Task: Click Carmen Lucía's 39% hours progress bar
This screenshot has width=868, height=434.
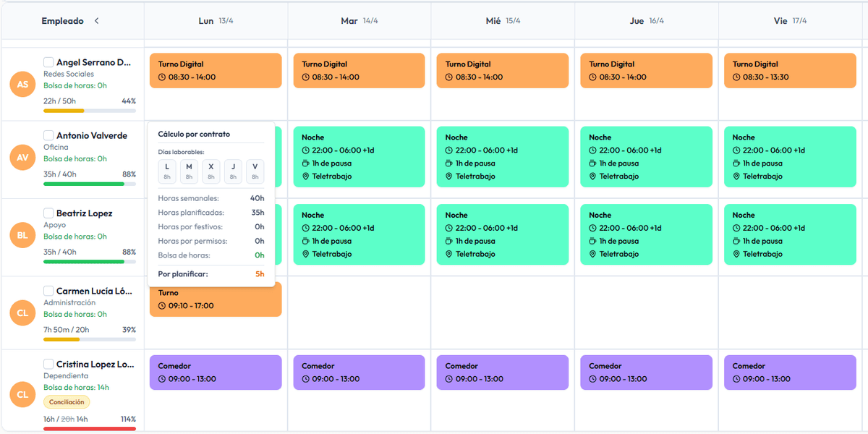Action: 90,339
